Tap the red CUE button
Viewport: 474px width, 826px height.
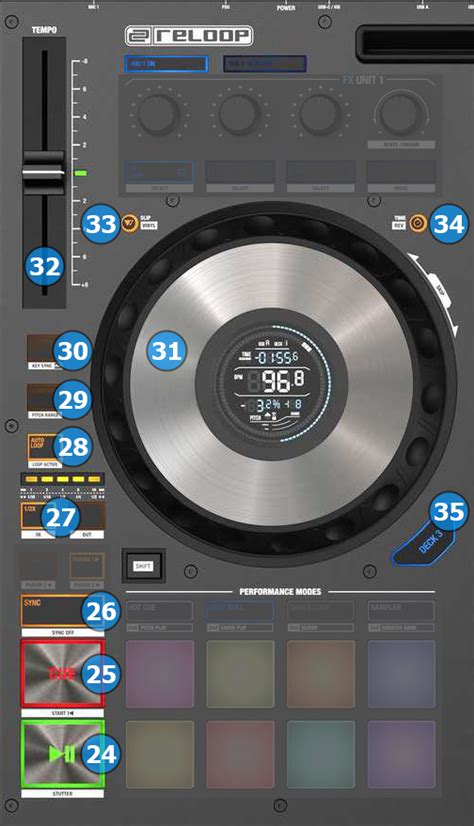click(62, 673)
